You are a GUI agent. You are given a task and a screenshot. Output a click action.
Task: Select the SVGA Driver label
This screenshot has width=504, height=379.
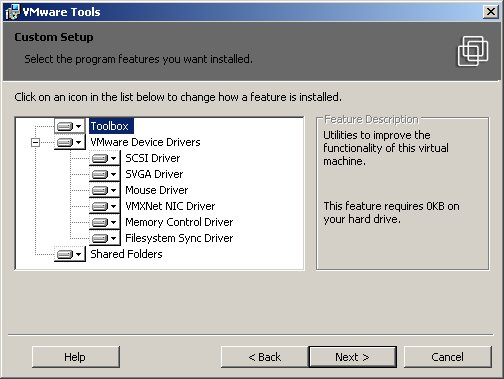click(x=154, y=174)
